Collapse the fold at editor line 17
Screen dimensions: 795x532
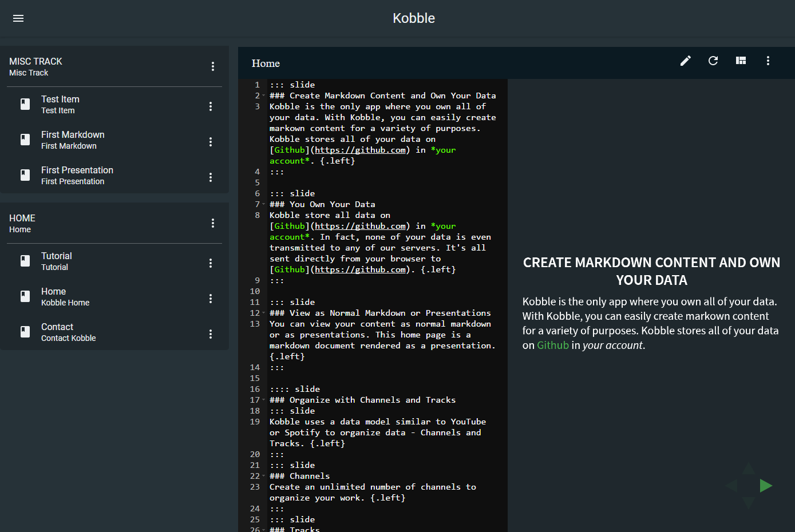(x=264, y=400)
